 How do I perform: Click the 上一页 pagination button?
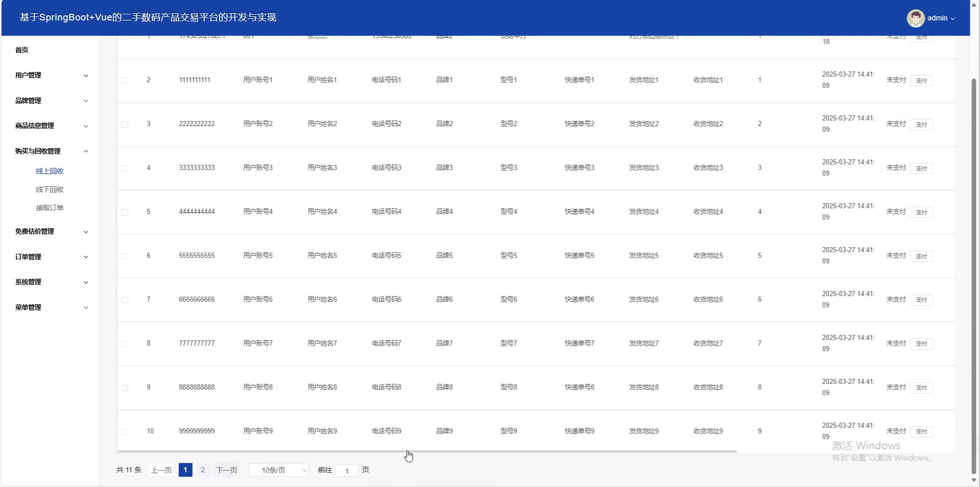(161, 470)
